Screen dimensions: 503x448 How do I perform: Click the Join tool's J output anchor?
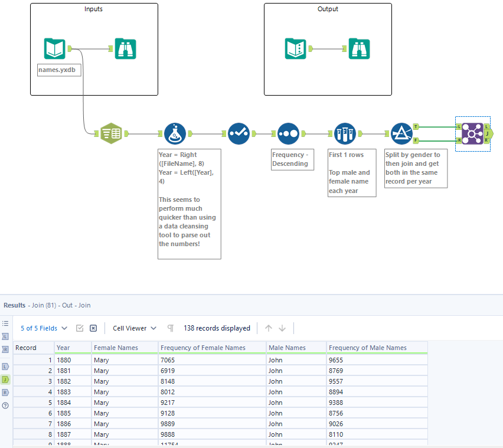coord(488,133)
